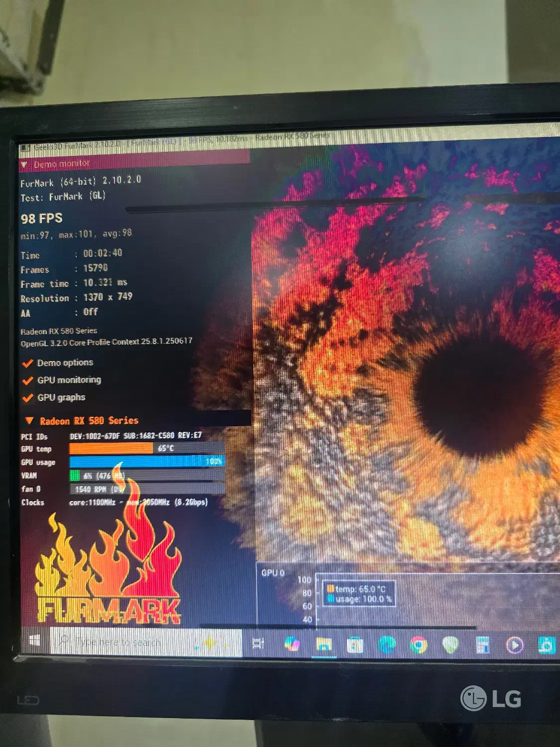560x747 pixels.
Task: Toggle the GPU graphs checkmark
Action: pyautogui.click(x=28, y=397)
